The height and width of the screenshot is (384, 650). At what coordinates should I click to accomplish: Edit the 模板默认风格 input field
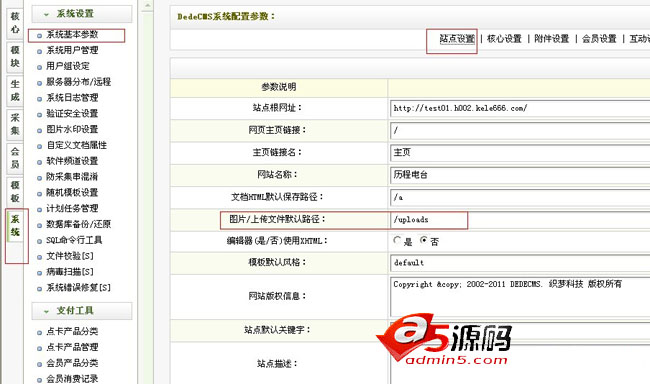click(x=520, y=263)
